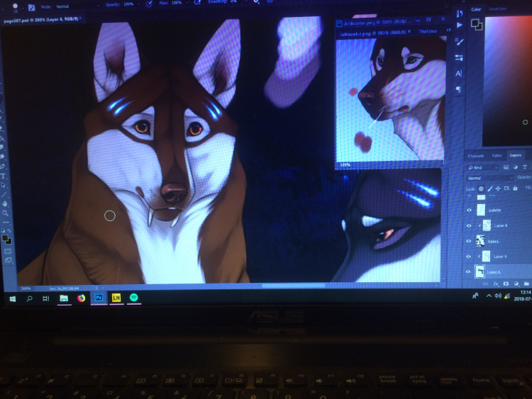
Task: Open File Explorer from the taskbar
Action: coord(63,298)
